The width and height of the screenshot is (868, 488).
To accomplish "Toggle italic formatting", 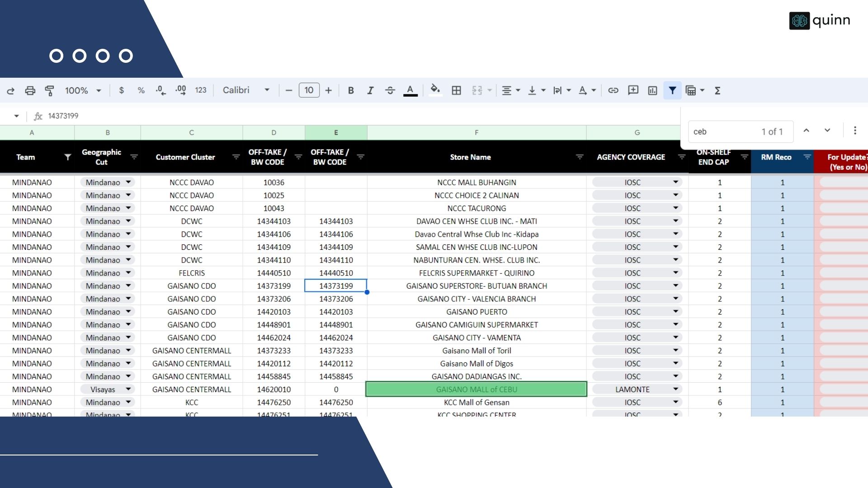I will tap(370, 90).
